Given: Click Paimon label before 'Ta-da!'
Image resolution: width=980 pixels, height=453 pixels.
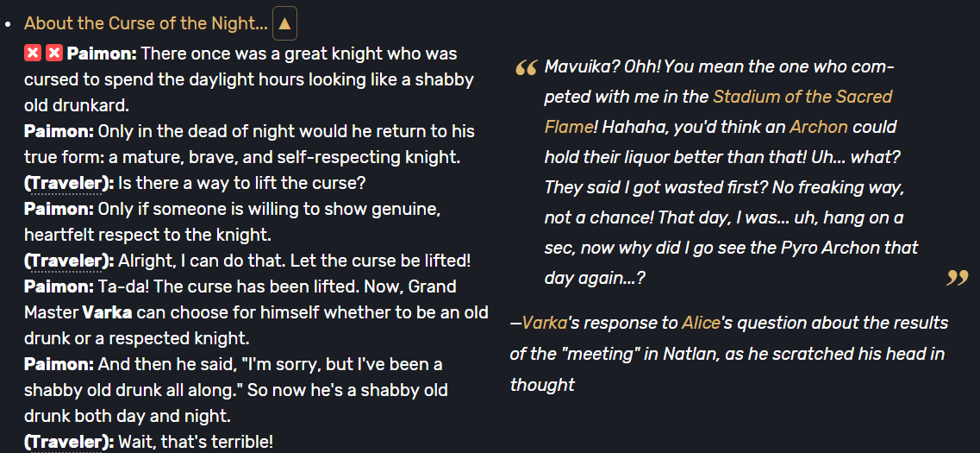Looking at the screenshot, I should [59, 286].
